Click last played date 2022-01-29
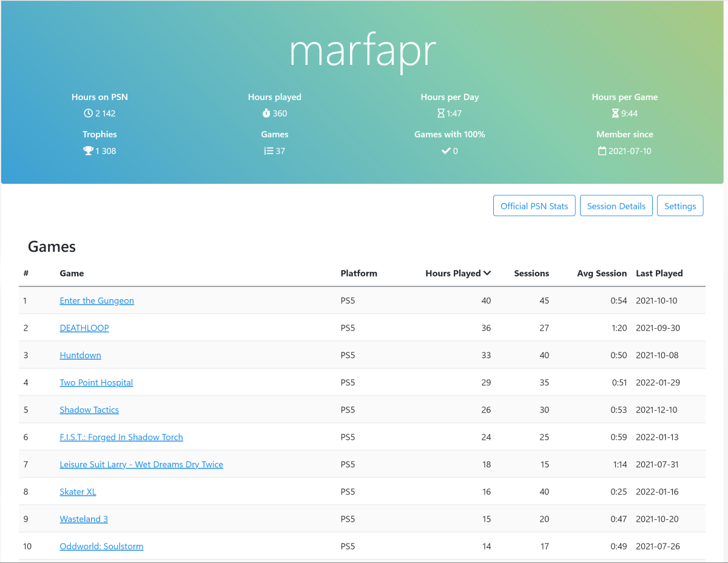Image resolution: width=728 pixels, height=563 pixels. click(x=658, y=383)
